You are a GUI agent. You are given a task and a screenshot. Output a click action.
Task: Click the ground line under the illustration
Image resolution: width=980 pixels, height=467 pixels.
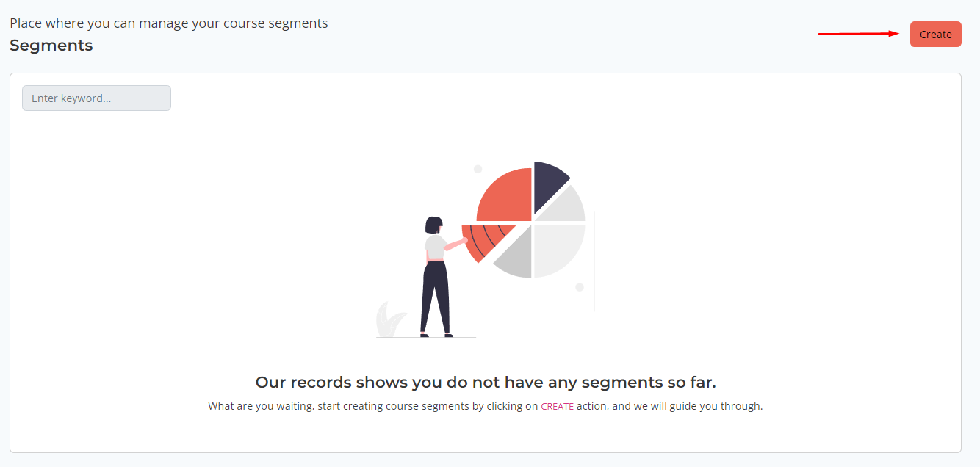coord(426,337)
